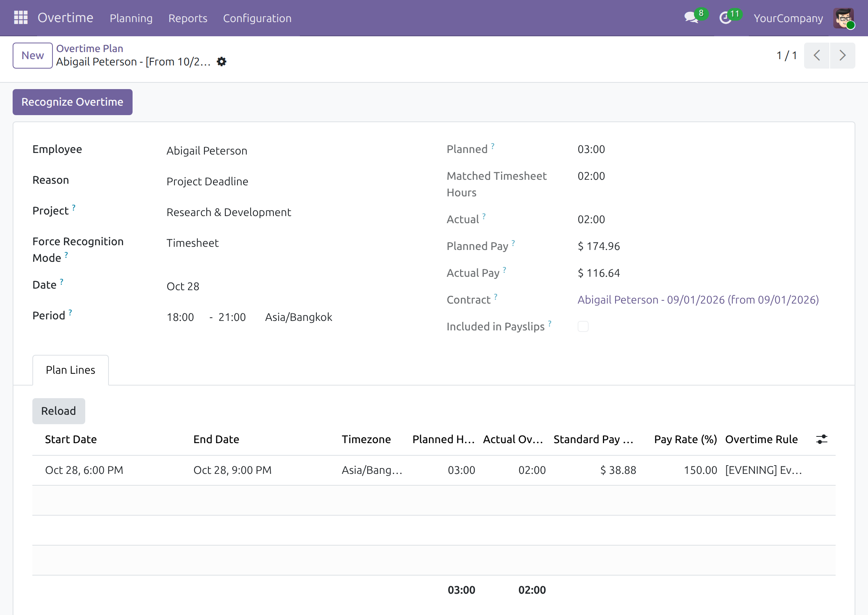Screen dimensions: 868x615
Task: Open the Configuration menu
Action: [257, 18]
